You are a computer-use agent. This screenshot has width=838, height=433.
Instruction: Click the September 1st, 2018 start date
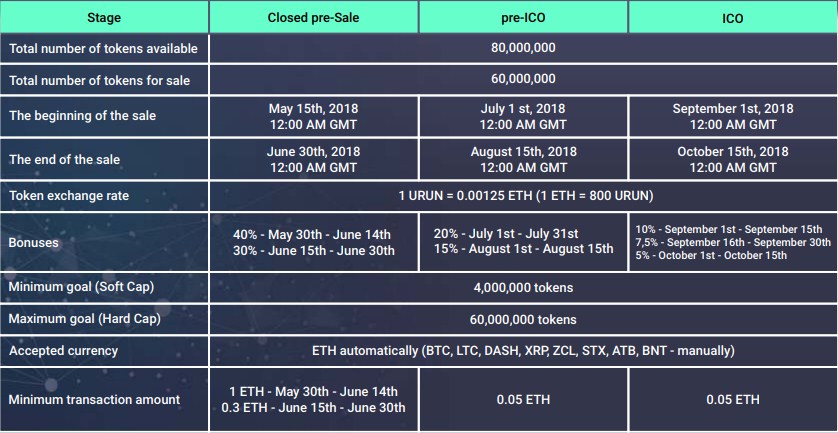pyautogui.click(x=733, y=109)
